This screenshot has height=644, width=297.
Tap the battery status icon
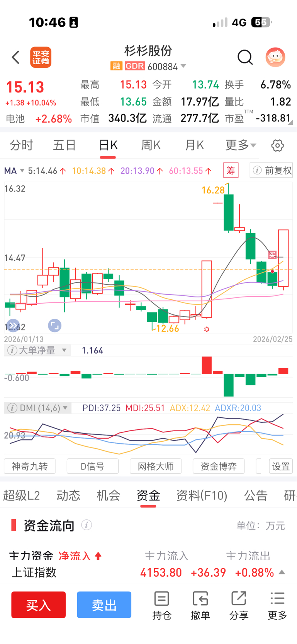pos(261,22)
